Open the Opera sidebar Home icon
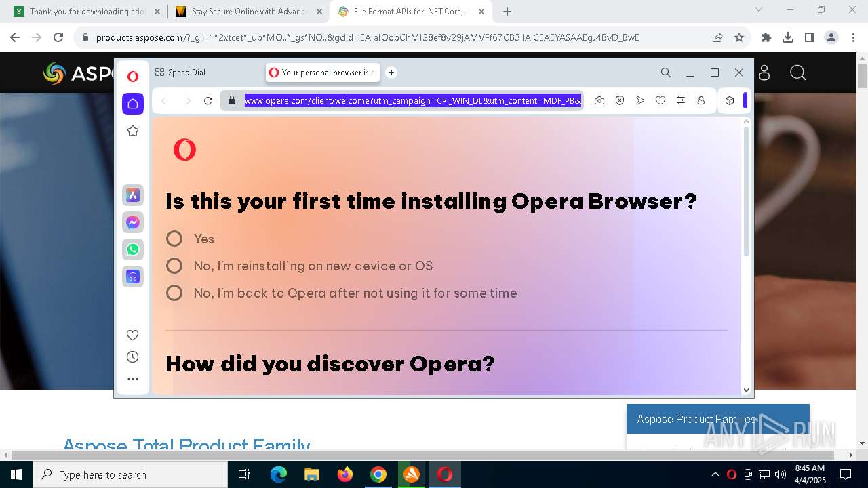The image size is (868, 488). pyautogui.click(x=133, y=104)
